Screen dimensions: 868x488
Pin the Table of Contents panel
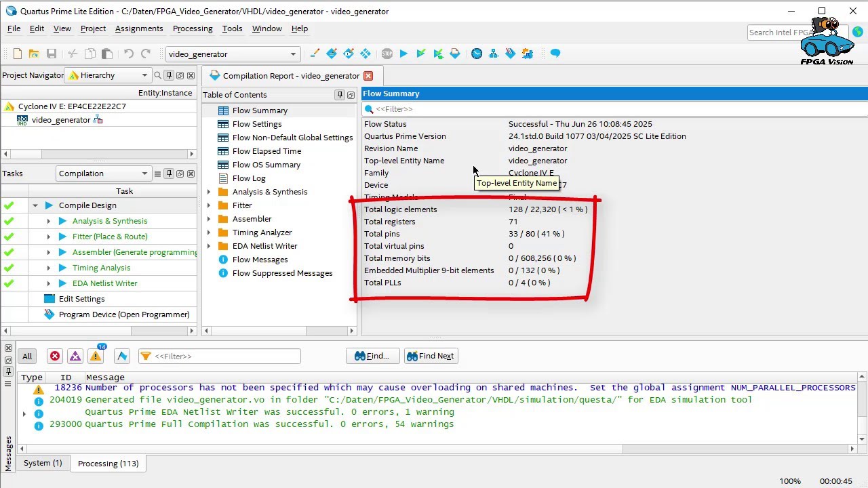(x=340, y=95)
